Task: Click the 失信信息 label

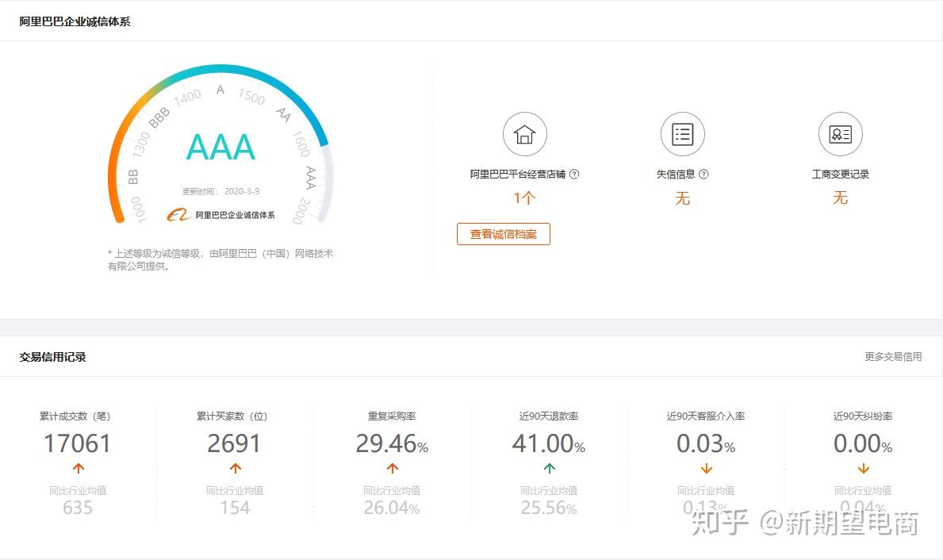Action: tap(676, 174)
